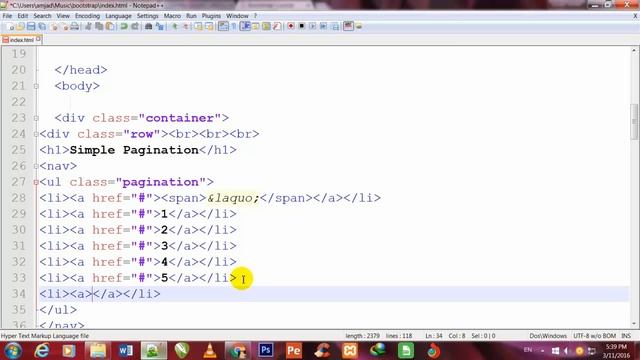Click the vertical scrollbar thumb
The image size is (640, 360).
(634, 122)
